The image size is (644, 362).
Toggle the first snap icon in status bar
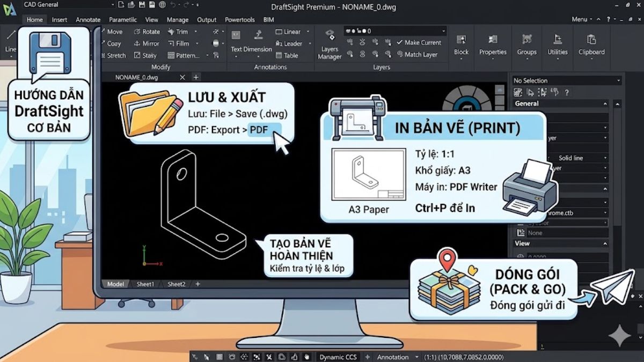pyautogui.click(x=194, y=357)
